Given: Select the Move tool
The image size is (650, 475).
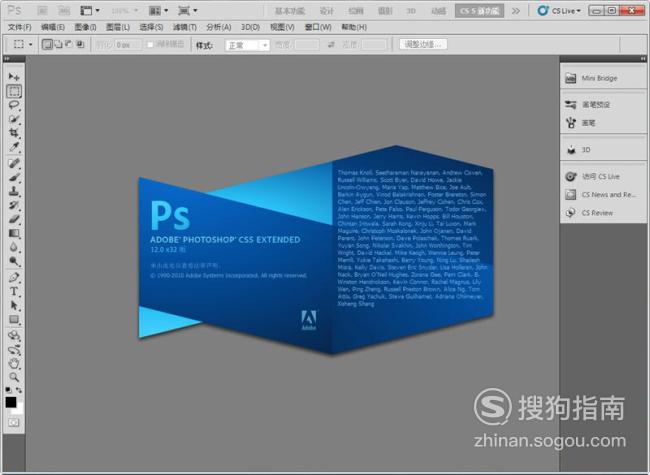Looking at the screenshot, I should click(x=14, y=77).
